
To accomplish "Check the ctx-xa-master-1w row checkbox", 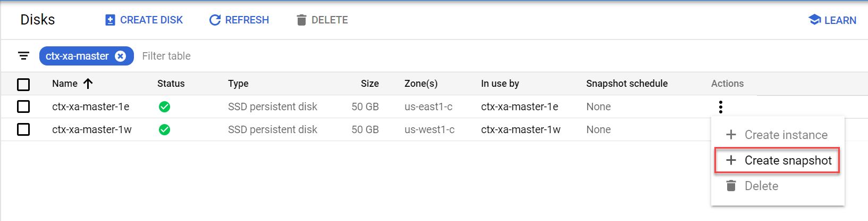I will pos(23,129).
